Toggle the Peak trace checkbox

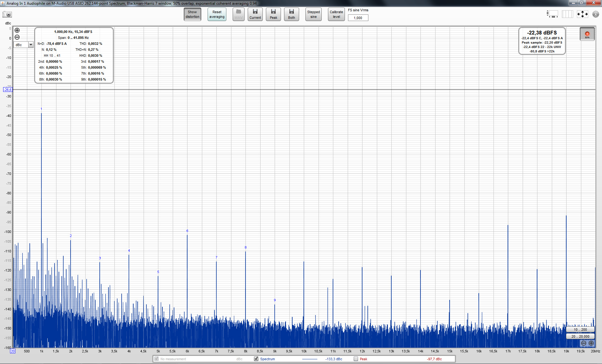[x=356, y=359]
